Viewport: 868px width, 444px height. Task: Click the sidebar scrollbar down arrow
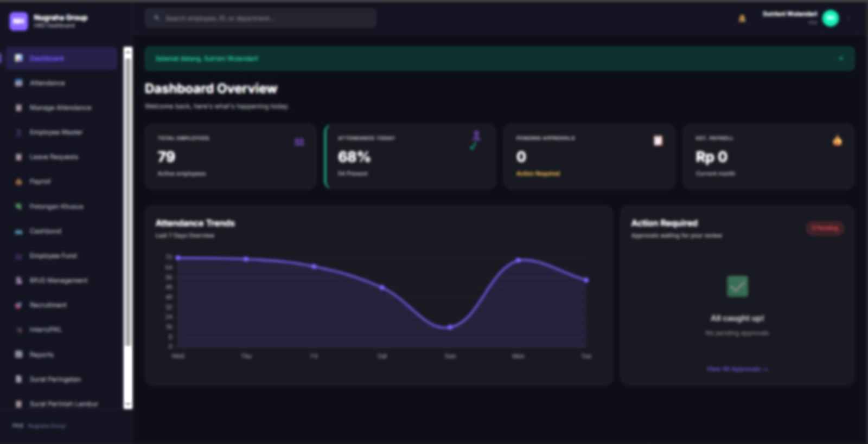tap(128, 405)
